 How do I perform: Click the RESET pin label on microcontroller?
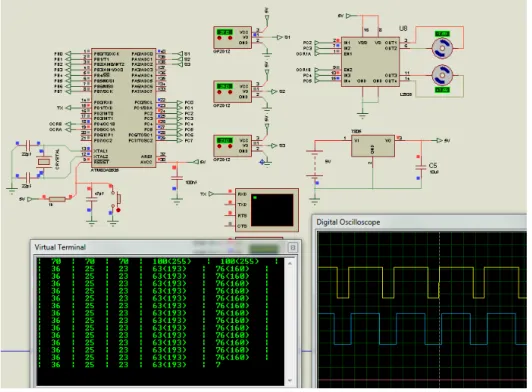tap(101, 162)
